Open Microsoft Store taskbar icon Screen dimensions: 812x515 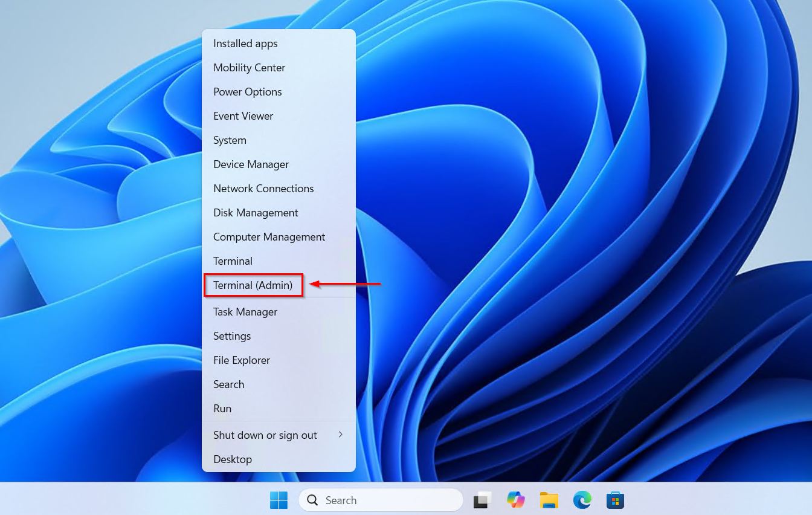[615, 500]
